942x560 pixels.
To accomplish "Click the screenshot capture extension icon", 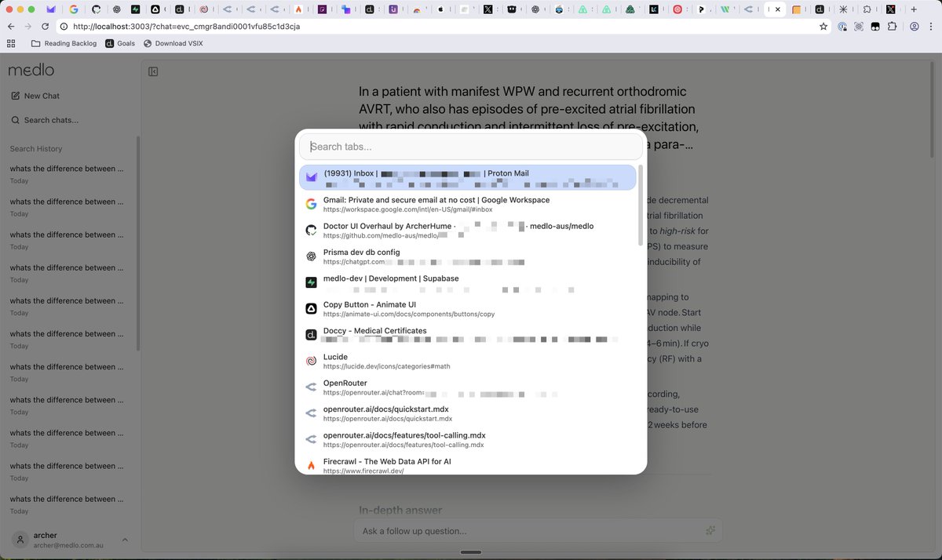I will 859,26.
